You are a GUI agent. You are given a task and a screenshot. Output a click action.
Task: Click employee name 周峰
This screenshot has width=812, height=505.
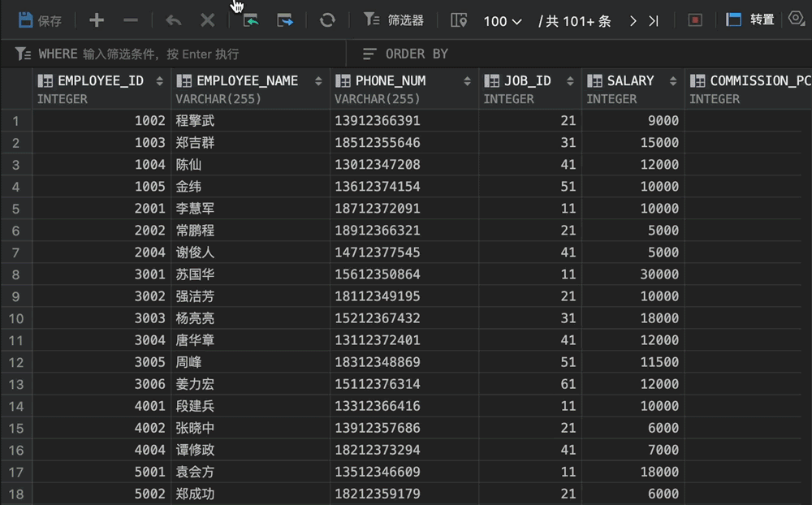click(x=188, y=362)
